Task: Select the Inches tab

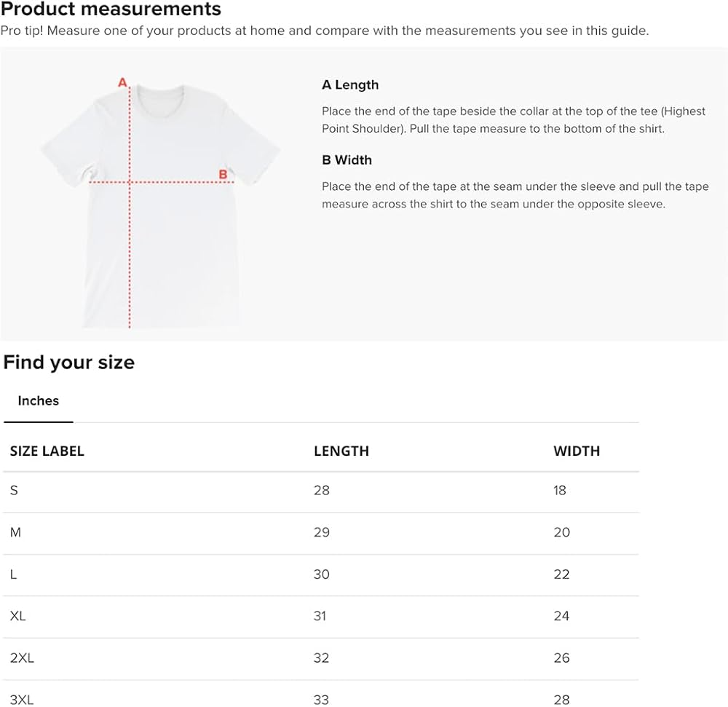Action: pos(38,400)
